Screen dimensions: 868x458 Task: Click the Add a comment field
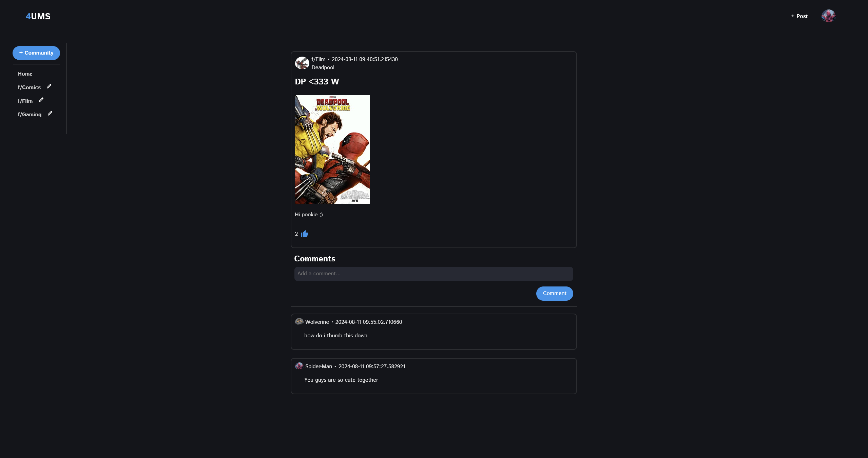coord(433,274)
